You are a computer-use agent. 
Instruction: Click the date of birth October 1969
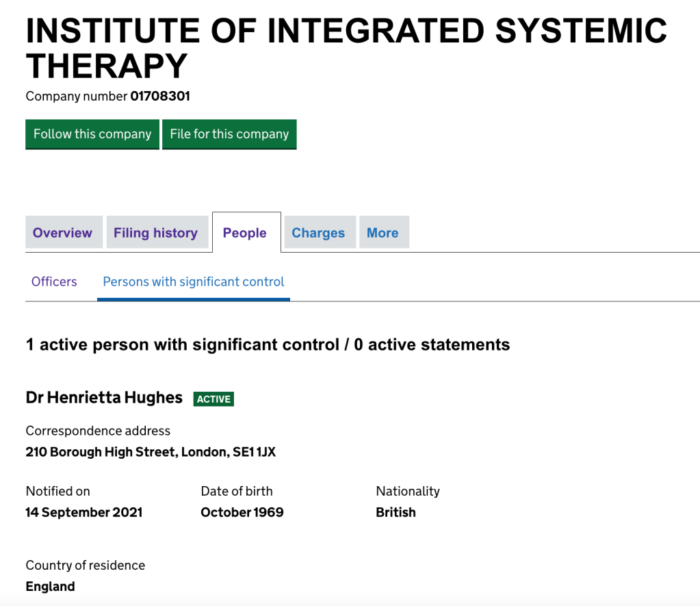[x=242, y=512]
